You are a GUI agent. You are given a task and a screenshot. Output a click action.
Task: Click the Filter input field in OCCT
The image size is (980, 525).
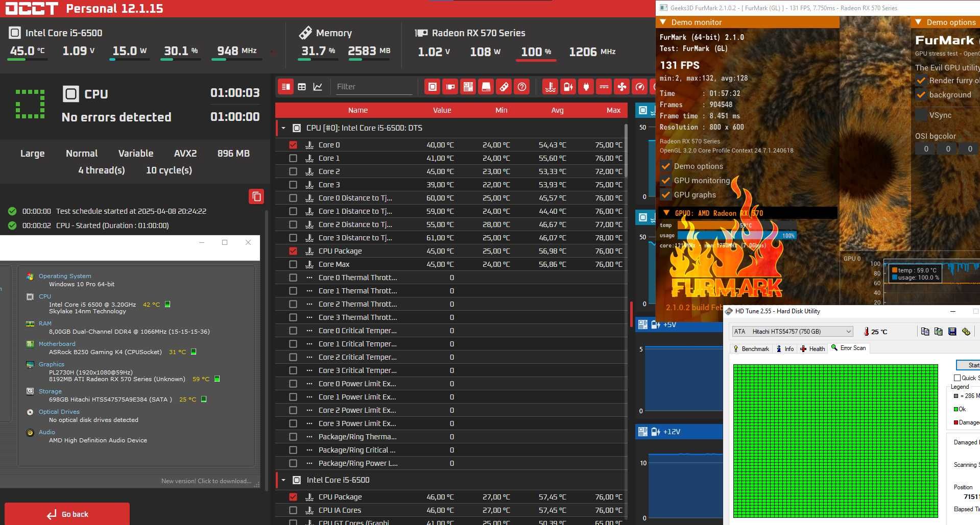[374, 87]
